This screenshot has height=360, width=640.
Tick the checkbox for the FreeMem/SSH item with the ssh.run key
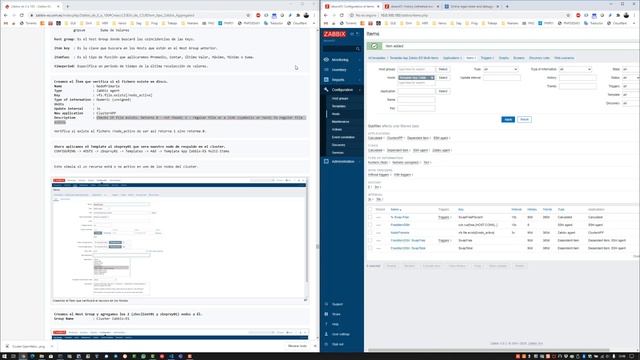click(x=370, y=225)
